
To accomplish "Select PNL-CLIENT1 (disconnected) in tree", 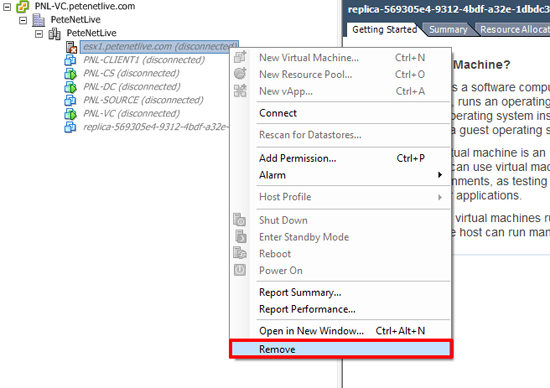I will pos(144,60).
